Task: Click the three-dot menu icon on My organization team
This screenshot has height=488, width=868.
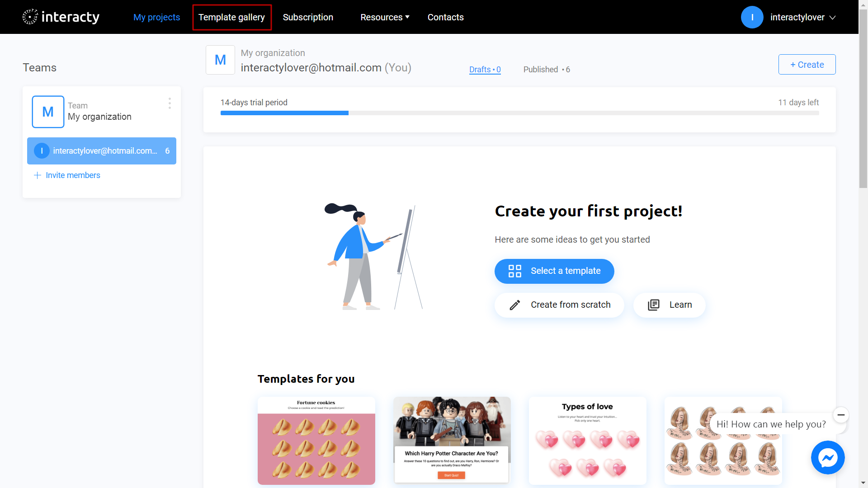Action: pyautogui.click(x=170, y=103)
